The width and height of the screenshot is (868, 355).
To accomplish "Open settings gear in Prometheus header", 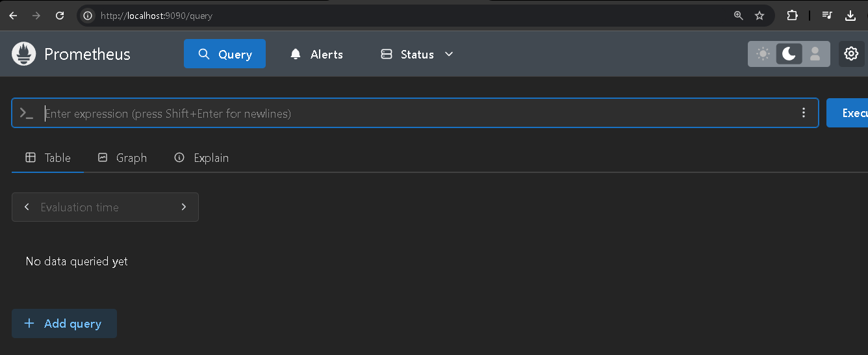I will click(x=851, y=54).
